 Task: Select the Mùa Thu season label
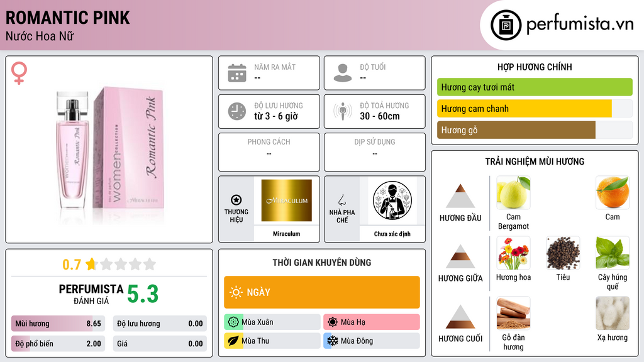coord(255,341)
